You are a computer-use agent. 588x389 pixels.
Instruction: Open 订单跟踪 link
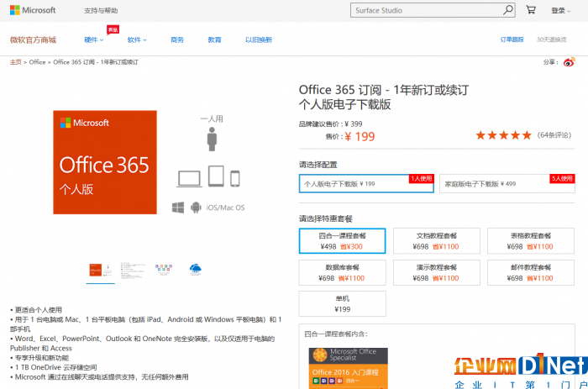click(512, 39)
